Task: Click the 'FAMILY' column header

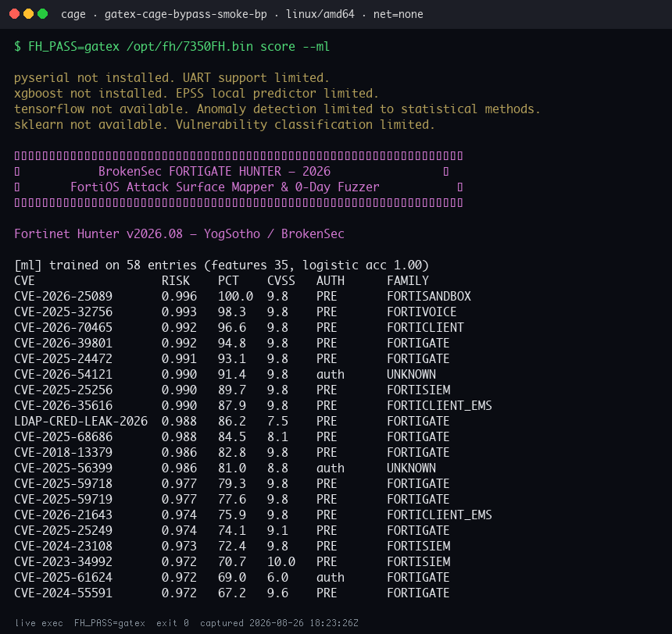Action: [408, 280]
